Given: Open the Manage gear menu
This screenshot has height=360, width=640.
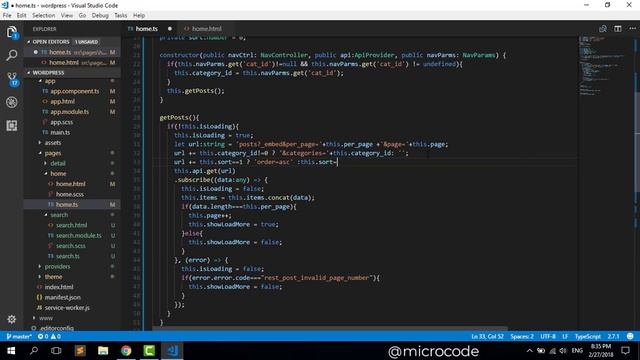Looking at the screenshot, I should [x=12, y=319].
